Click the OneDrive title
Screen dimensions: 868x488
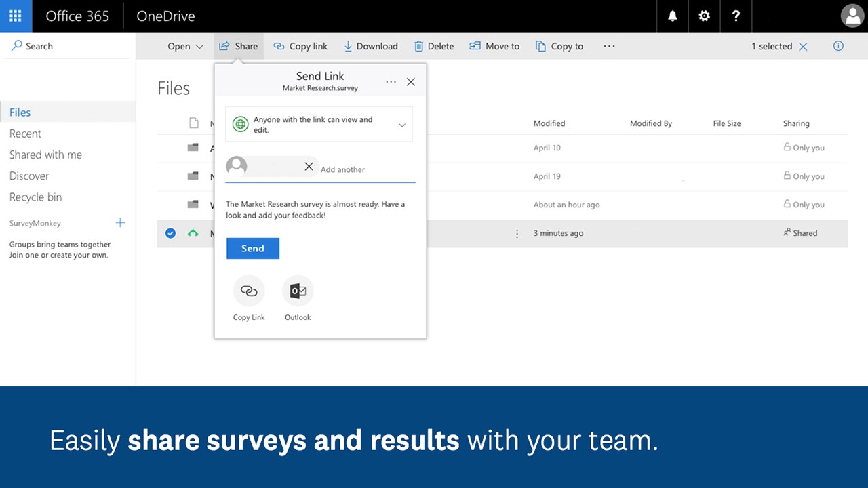tap(165, 16)
